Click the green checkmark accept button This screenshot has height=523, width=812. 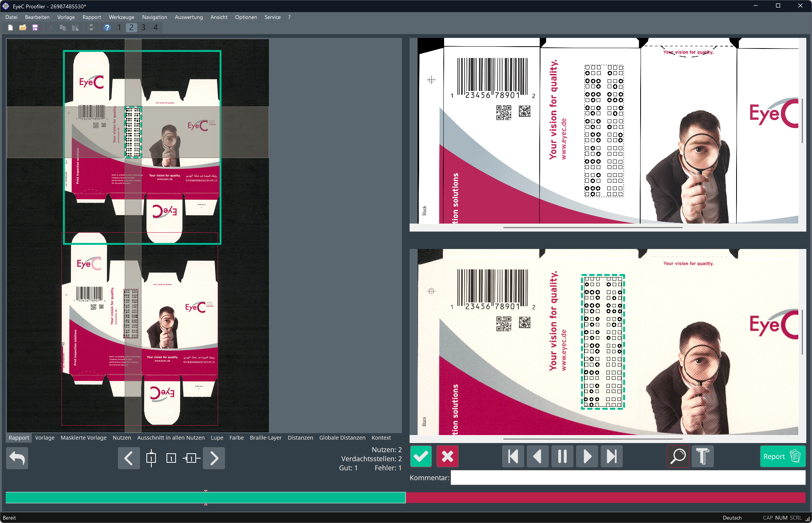[421, 456]
